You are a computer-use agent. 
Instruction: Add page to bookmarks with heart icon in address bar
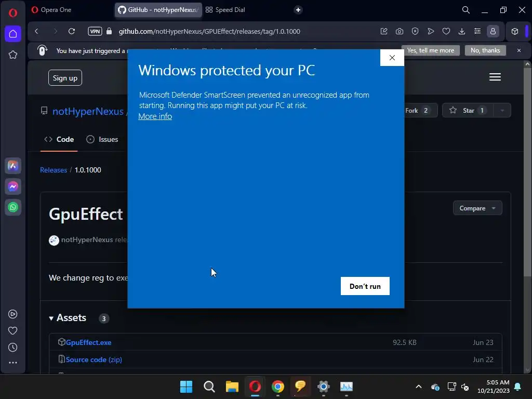[446, 31]
